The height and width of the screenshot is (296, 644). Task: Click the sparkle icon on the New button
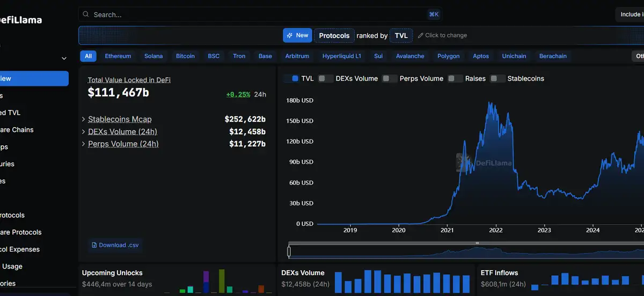coord(290,35)
